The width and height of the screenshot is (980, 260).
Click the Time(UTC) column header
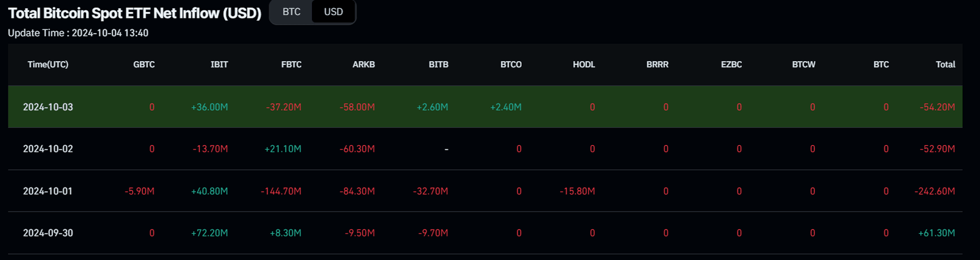(x=48, y=64)
